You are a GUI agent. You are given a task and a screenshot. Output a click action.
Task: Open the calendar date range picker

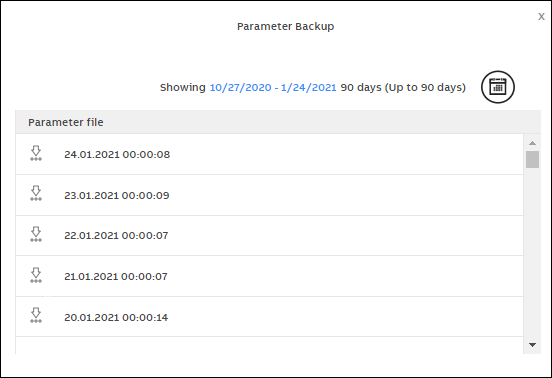click(498, 87)
